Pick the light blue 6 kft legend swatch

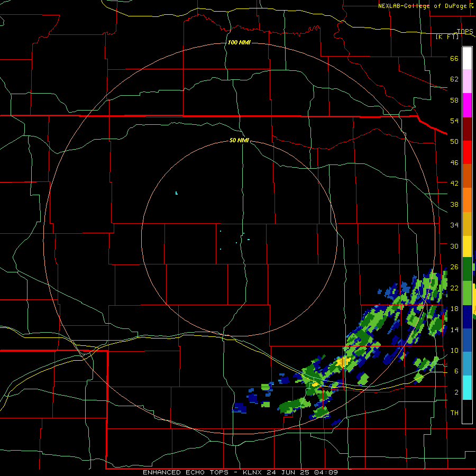click(467, 364)
